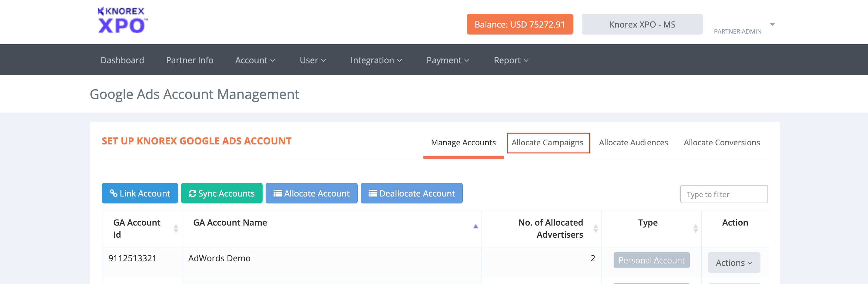
Task: Expand the Account menu
Action: coord(255,60)
